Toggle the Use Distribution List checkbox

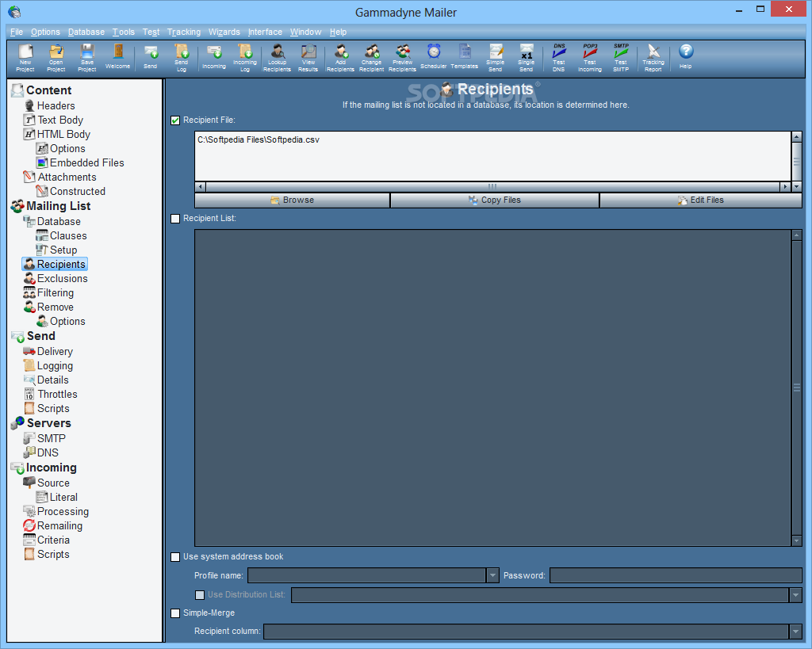[199, 595]
